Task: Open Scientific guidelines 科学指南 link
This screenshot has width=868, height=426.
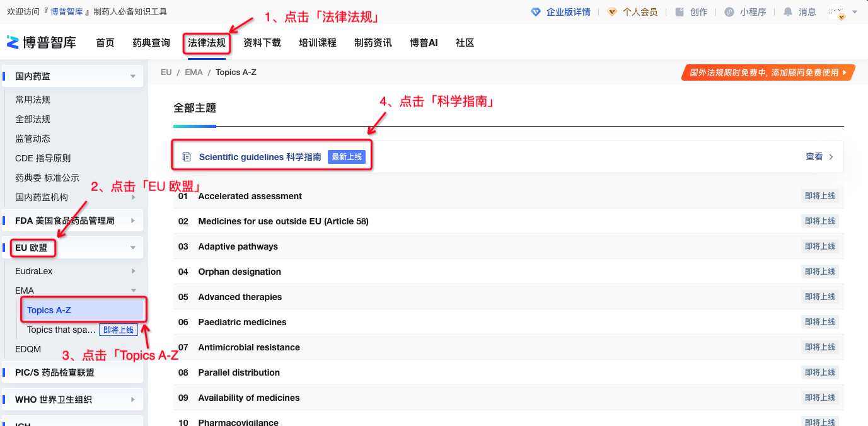Action: tap(260, 157)
